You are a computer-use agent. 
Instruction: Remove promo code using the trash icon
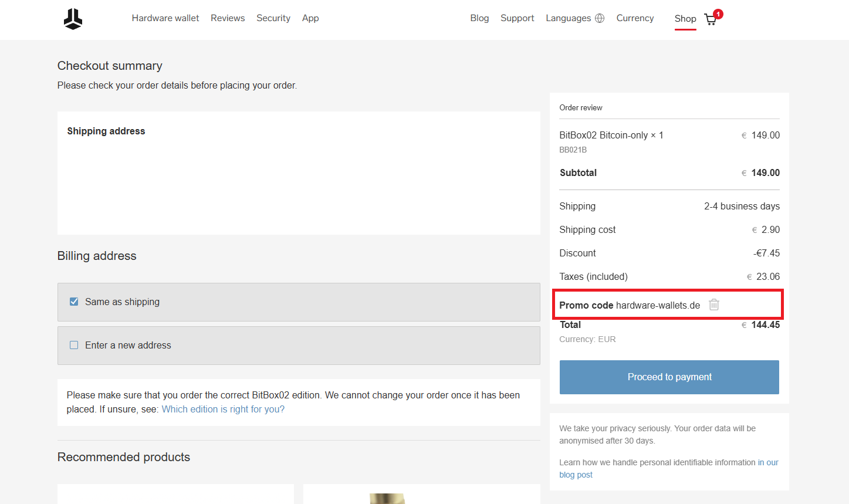click(713, 305)
